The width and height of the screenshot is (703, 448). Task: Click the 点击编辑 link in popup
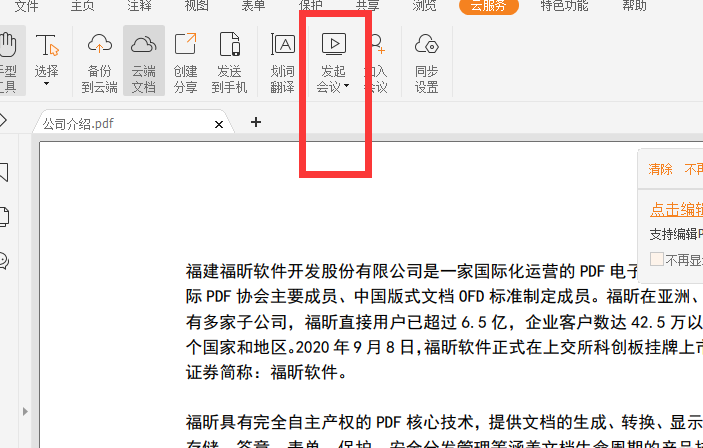(x=676, y=210)
